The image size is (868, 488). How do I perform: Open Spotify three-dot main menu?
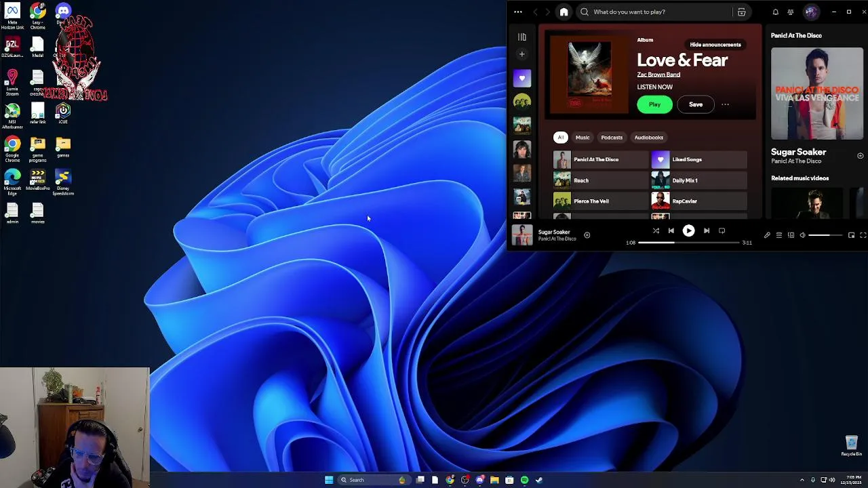point(518,12)
